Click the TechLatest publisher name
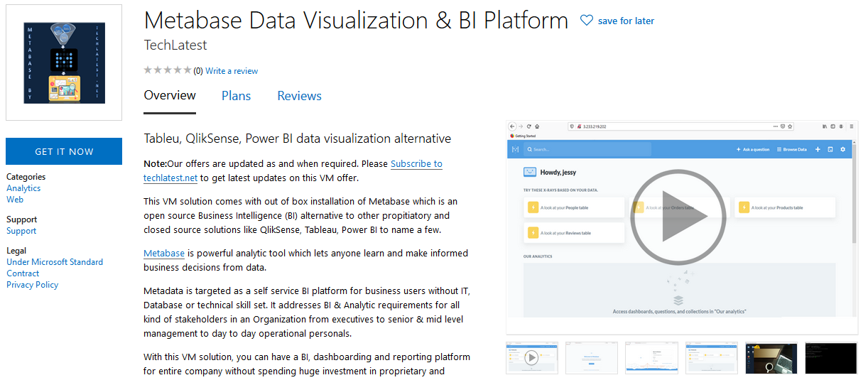 point(175,45)
